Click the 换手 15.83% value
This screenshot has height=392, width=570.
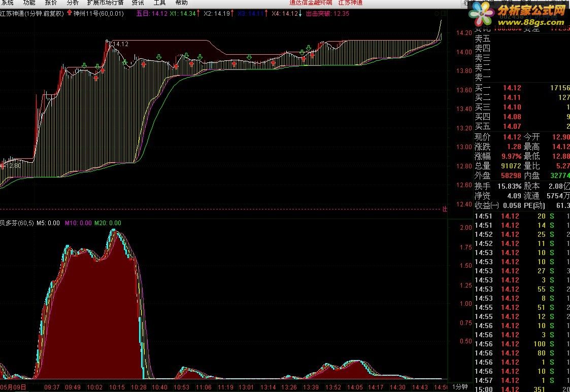(x=509, y=186)
